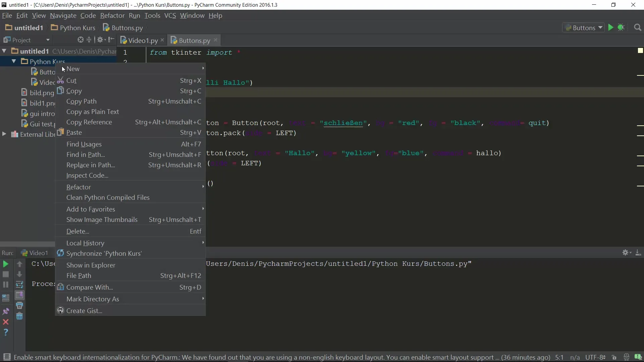
Task: Choose Create Gist... entry
Action: pos(130,311)
